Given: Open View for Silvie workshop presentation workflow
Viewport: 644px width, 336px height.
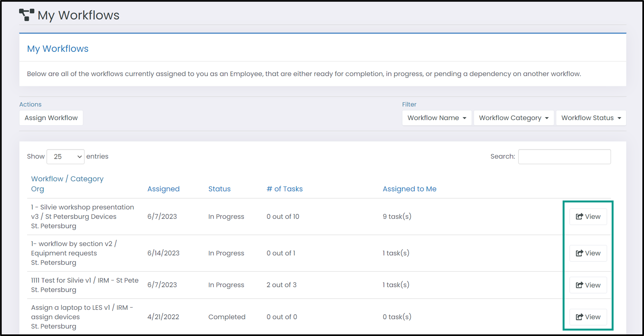Looking at the screenshot, I should coord(588,217).
